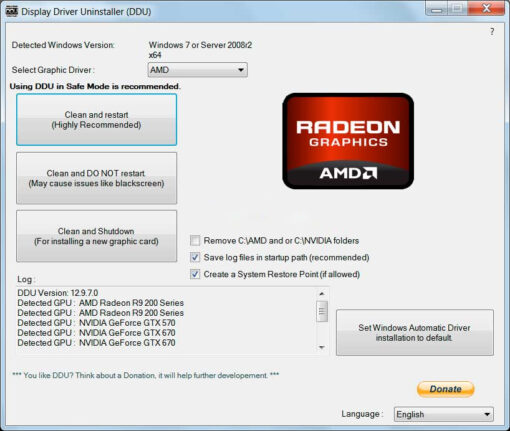
Task: Click Clean and restart button
Action: pos(96,120)
